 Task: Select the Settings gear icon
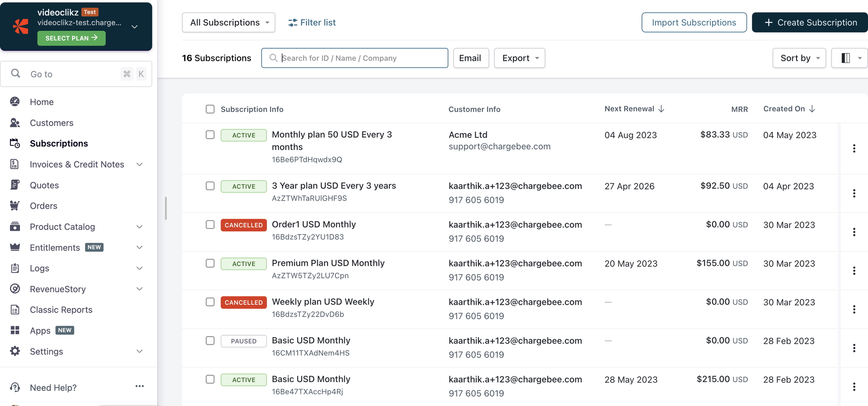[15, 351]
